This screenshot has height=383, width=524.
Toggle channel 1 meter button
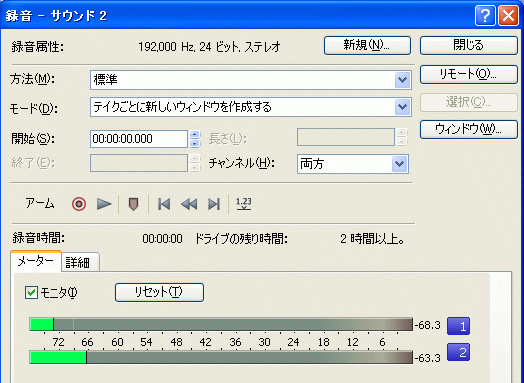pos(458,326)
